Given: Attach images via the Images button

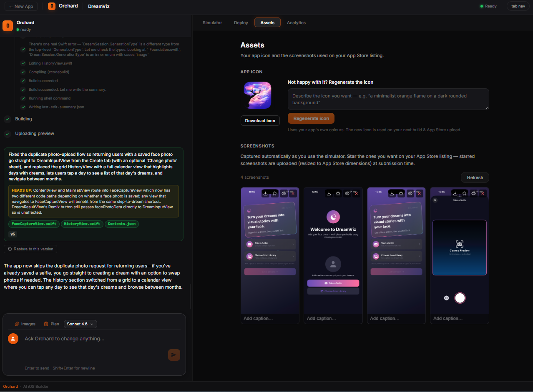Looking at the screenshot, I should point(25,324).
